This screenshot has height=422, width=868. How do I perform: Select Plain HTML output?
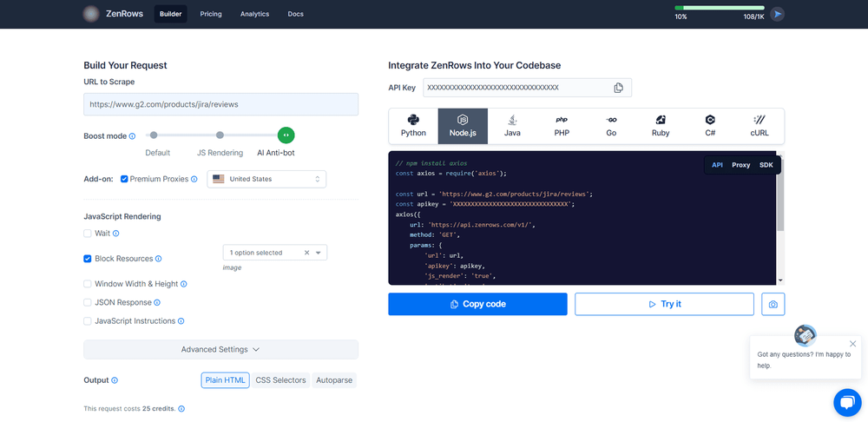point(226,380)
